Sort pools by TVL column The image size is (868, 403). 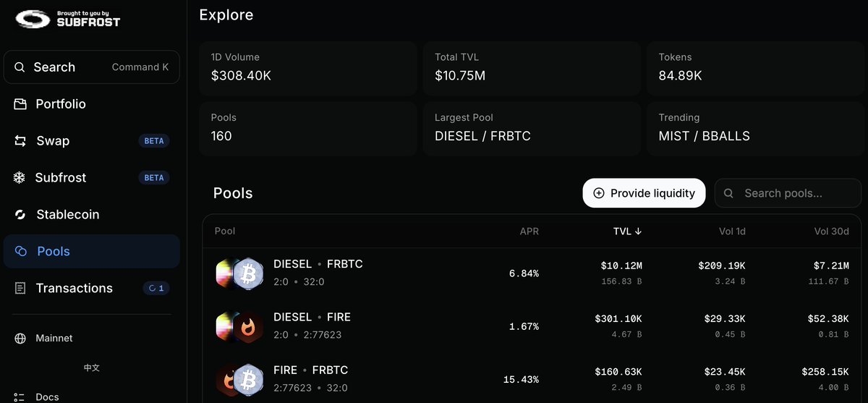click(627, 232)
